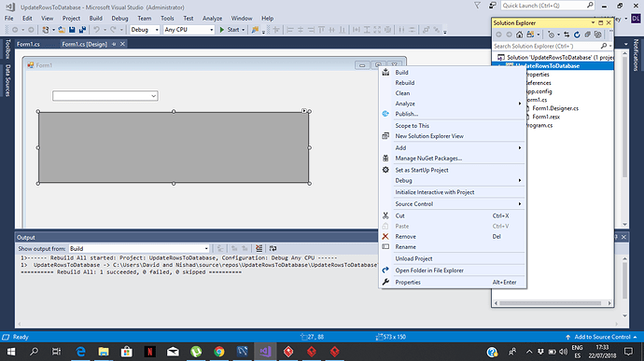The width and height of the screenshot is (644, 361).
Task: Select the Solution 'UpdateRowsToDatabase' node
Action: [556, 58]
